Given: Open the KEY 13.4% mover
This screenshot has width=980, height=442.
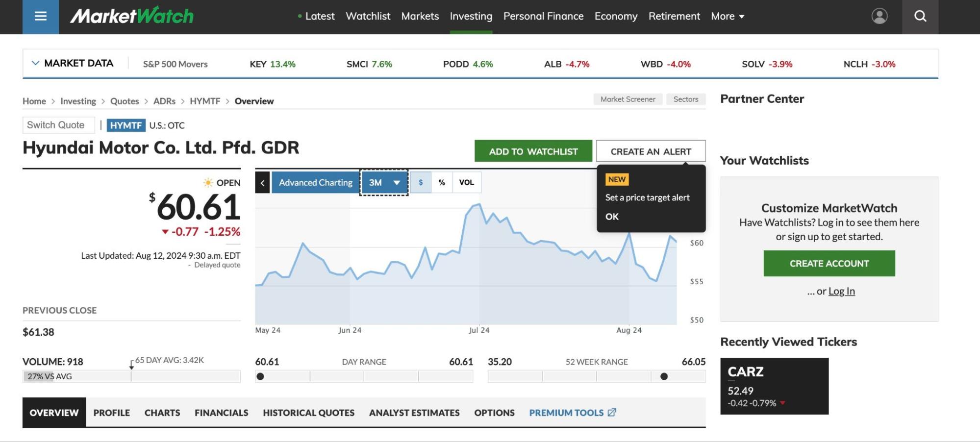Looking at the screenshot, I should pos(273,64).
